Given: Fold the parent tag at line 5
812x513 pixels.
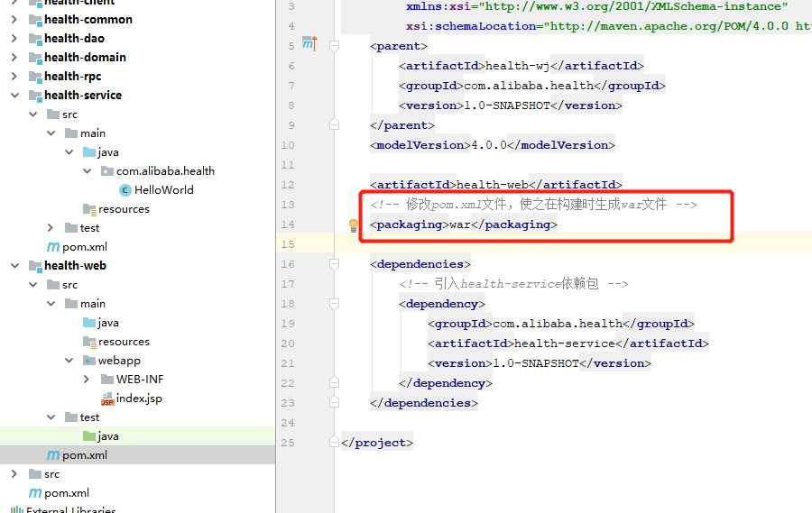Looking at the screenshot, I should [334, 46].
